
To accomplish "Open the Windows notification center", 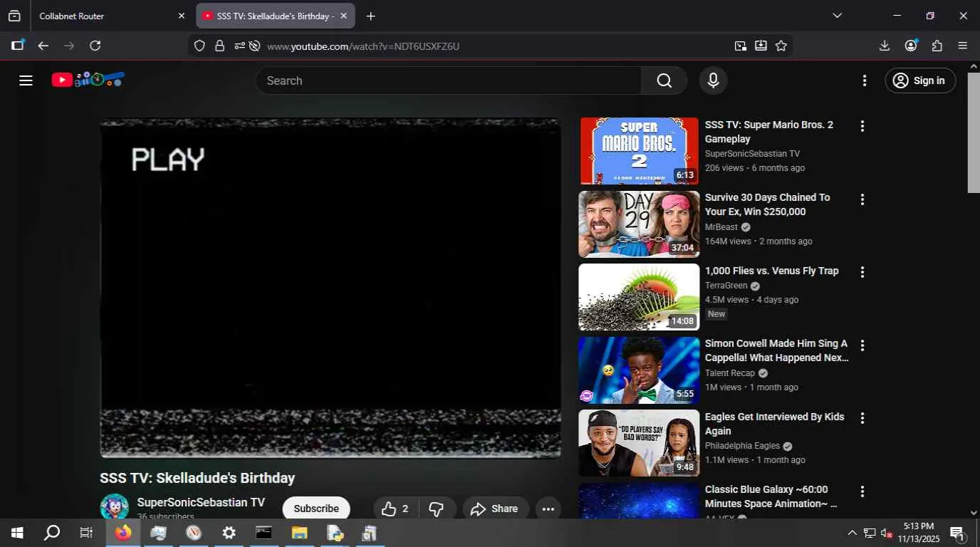I will click(x=958, y=533).
